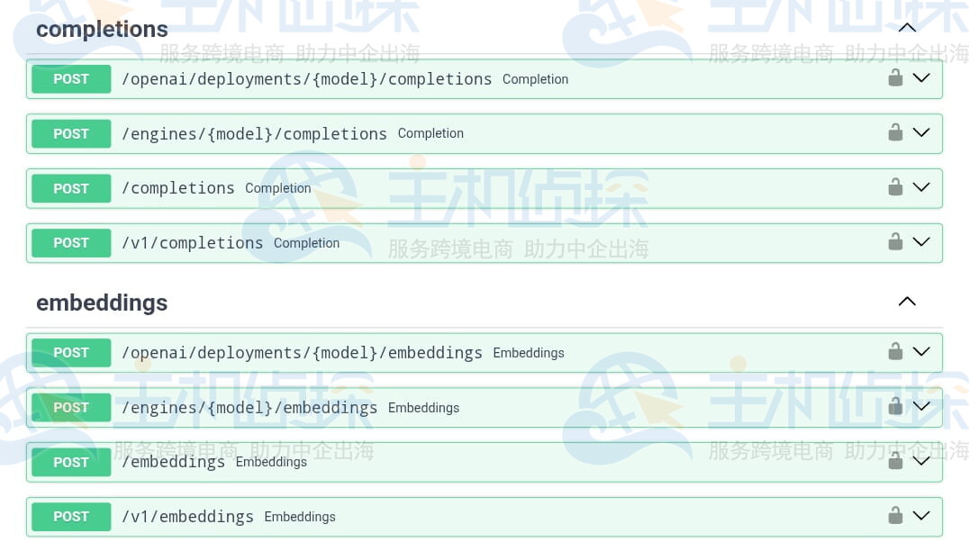Click the embeddings section heading
Screen dimensions: 969x560
click(102, 303)
